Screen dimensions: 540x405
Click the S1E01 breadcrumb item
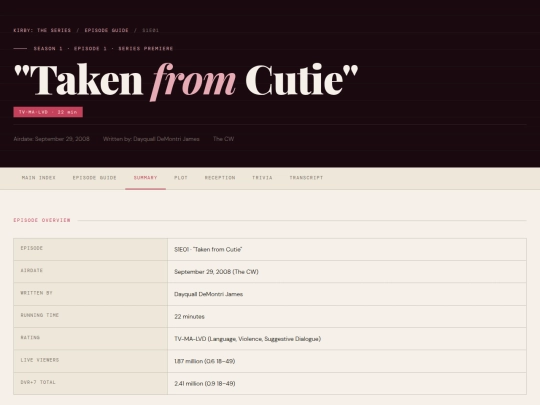pyautogui.click(x=150, y=30)
